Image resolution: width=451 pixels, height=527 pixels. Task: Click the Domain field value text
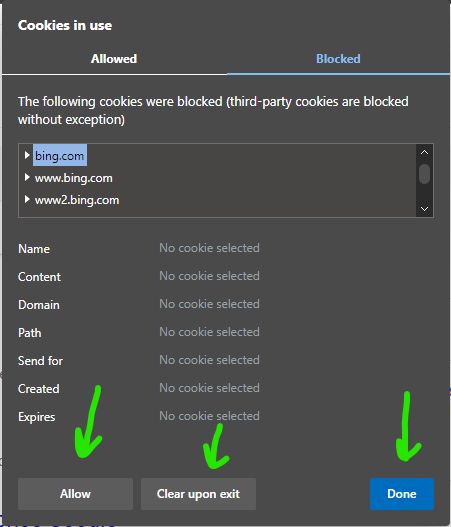pos(209,304)
